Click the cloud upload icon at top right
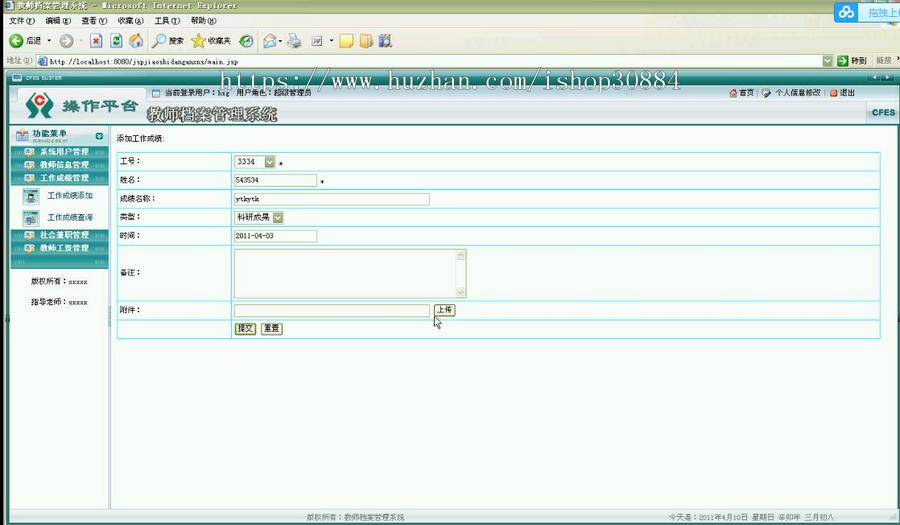The width and height of the screenshot is (900, 525). pyautogui.click(x=847, y=12)
